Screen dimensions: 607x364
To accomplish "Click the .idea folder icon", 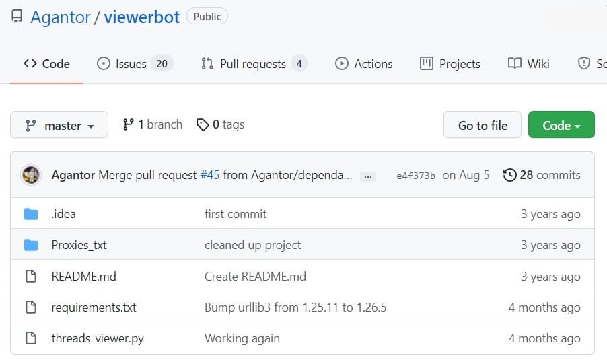I will pyautogui.click(x=31, y=214).
